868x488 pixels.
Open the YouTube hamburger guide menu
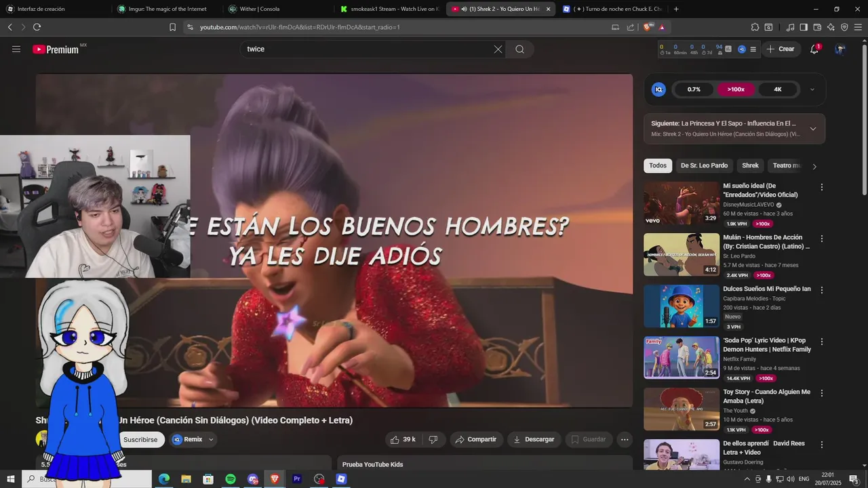click(x=16, y=49)
